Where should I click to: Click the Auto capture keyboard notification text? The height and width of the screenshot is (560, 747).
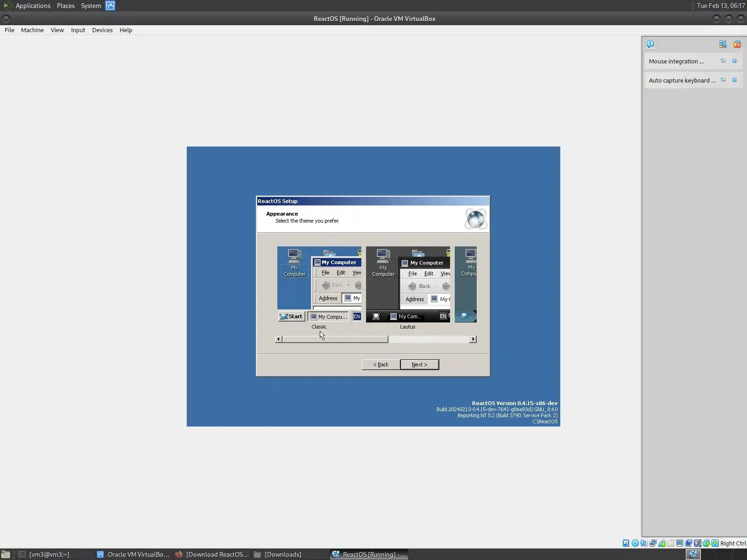[x=682, y=80]
